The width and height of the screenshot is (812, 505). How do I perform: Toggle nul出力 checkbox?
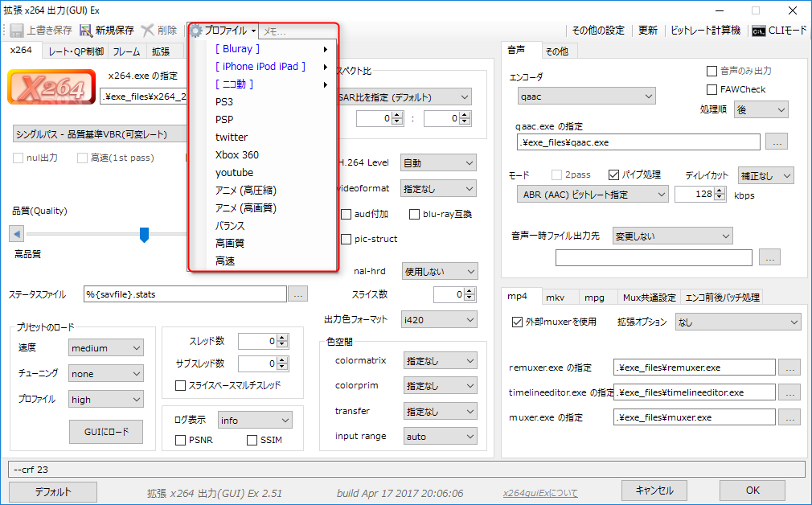point(18,158)
